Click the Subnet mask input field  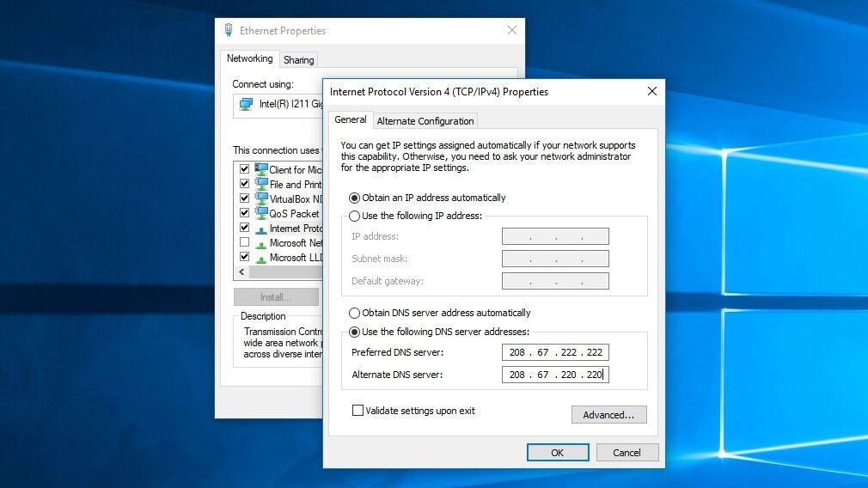[x=555, y=259]
